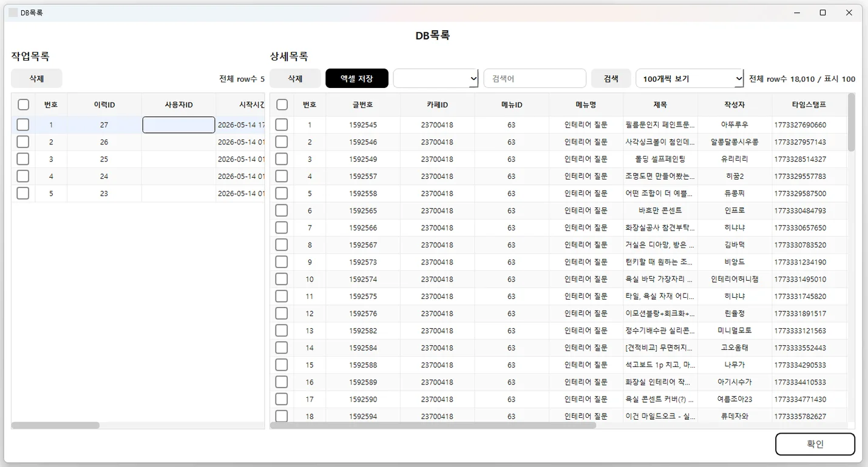The height and width of the screenshot is (467, 868).
Task: Click the 작성자 column header
Action: [x=734, y=105]
